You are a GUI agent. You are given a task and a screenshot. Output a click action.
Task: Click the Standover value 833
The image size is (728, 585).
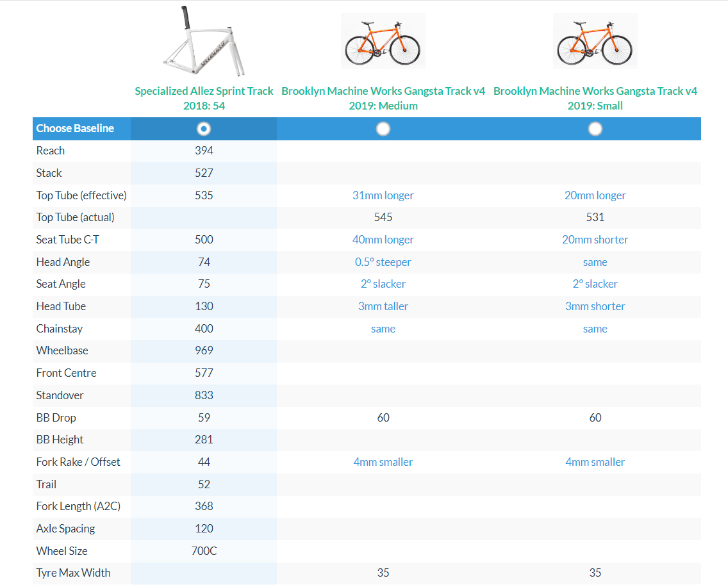[x=204, y=395]
